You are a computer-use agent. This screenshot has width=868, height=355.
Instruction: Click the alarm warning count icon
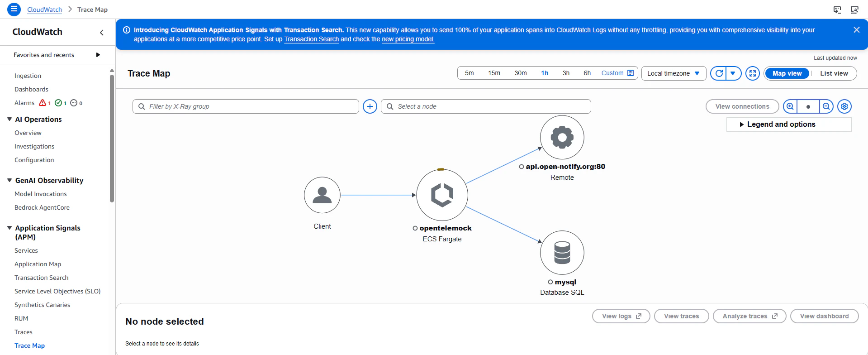pos(43,103)
